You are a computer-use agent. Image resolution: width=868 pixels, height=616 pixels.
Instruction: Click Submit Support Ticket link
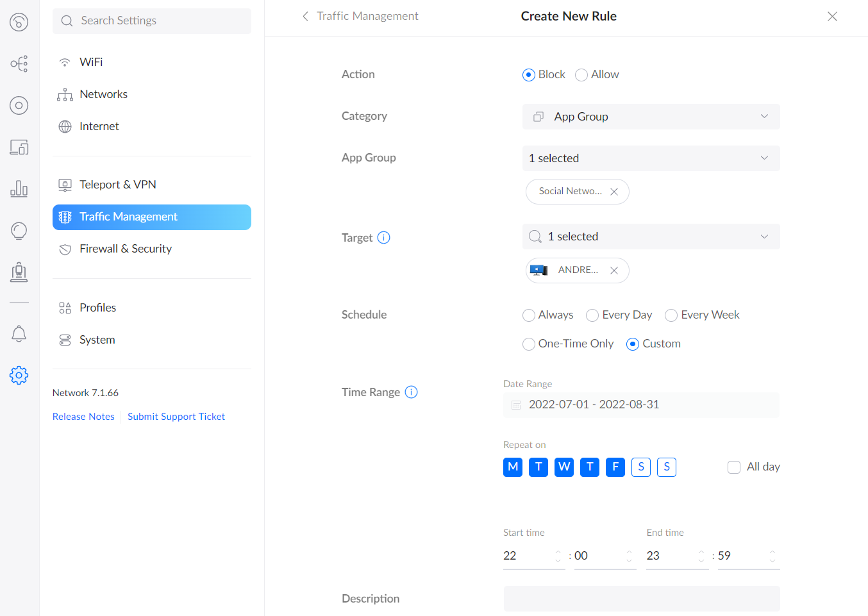click(176, 417)
